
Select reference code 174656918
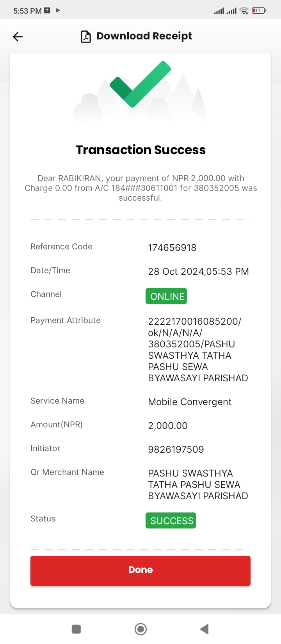(x=172, y=247)
